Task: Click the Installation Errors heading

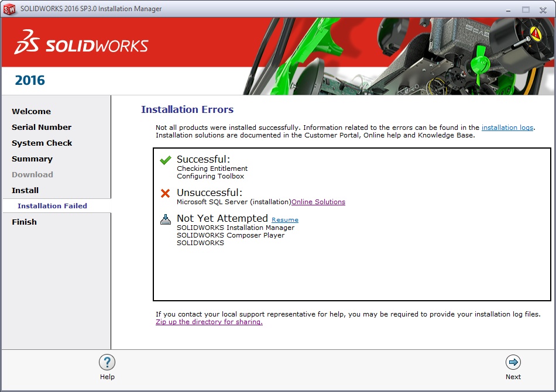Action: (187, 109)
